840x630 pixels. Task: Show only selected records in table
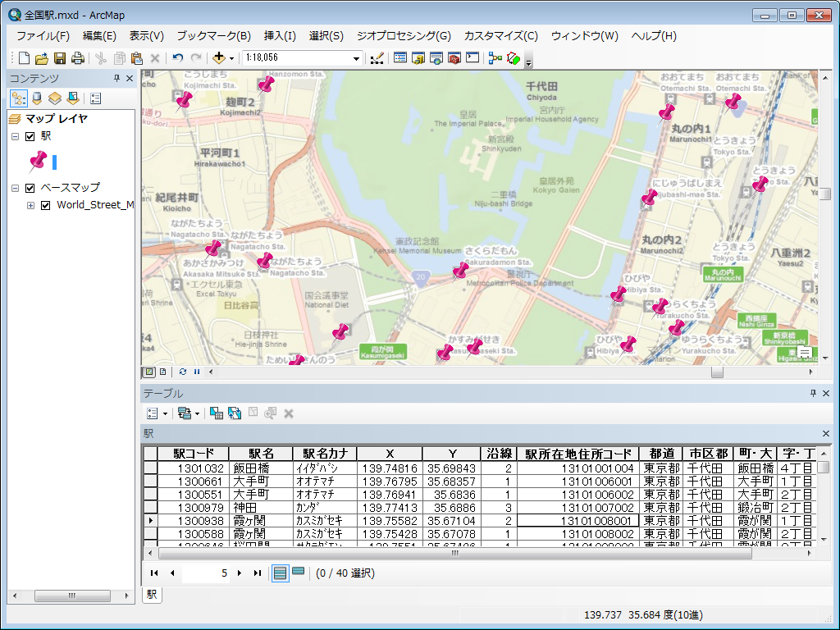point(299,572)
